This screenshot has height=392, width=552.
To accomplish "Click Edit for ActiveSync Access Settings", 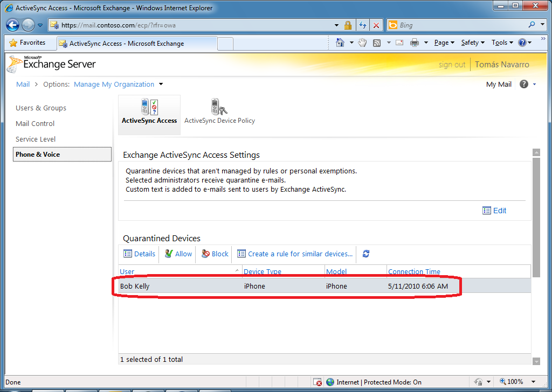I will click(494, 211).
